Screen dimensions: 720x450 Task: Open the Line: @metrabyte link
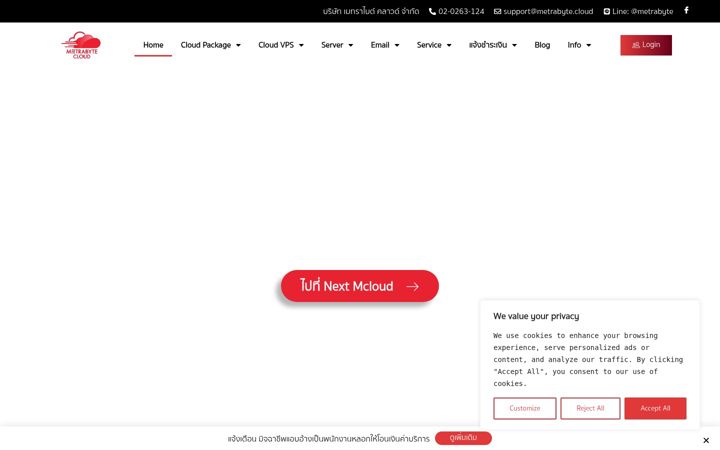click(x=638, y=11)
